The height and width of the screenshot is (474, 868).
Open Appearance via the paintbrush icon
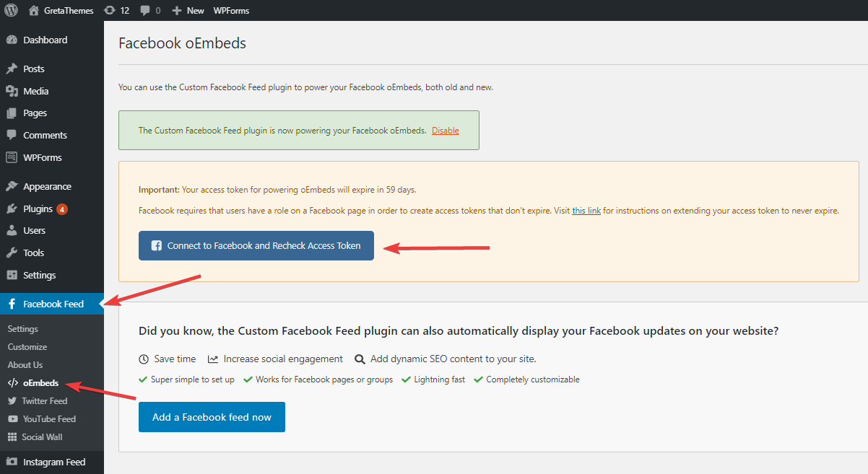coord(13,185)
